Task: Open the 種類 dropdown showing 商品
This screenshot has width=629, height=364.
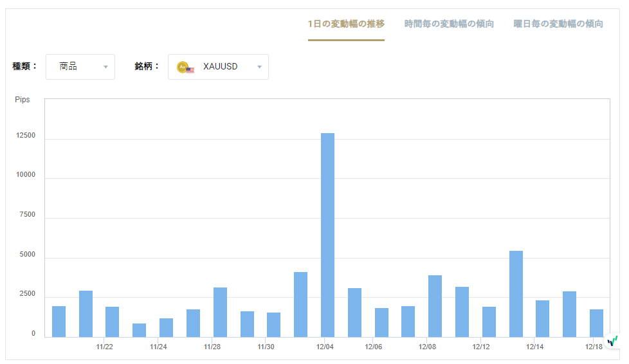Action: [x=80, y=67]
